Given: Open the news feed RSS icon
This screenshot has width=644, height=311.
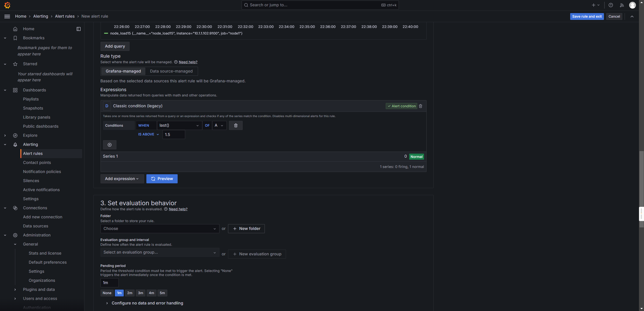Looking at the screenshot, I should [x=622, y=5].
